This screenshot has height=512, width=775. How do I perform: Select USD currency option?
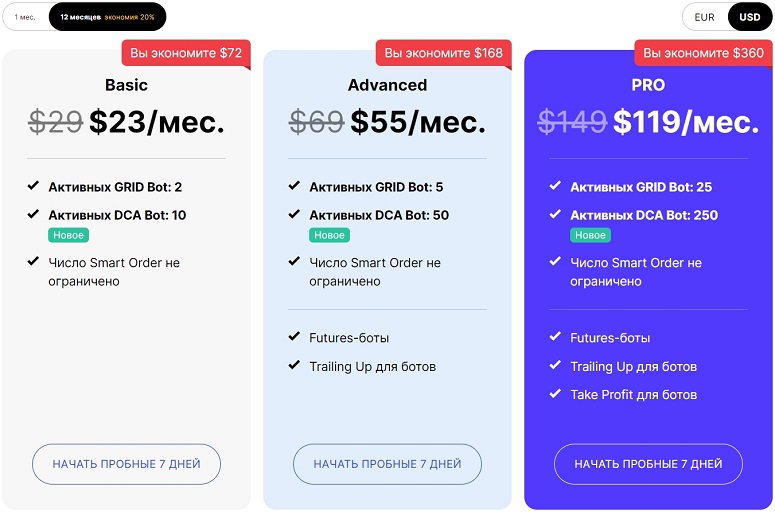point(750,17)
